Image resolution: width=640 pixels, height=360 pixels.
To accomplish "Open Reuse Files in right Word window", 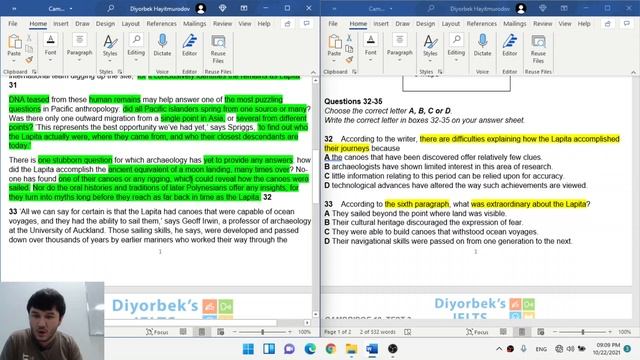I will (x=538, y=49).
